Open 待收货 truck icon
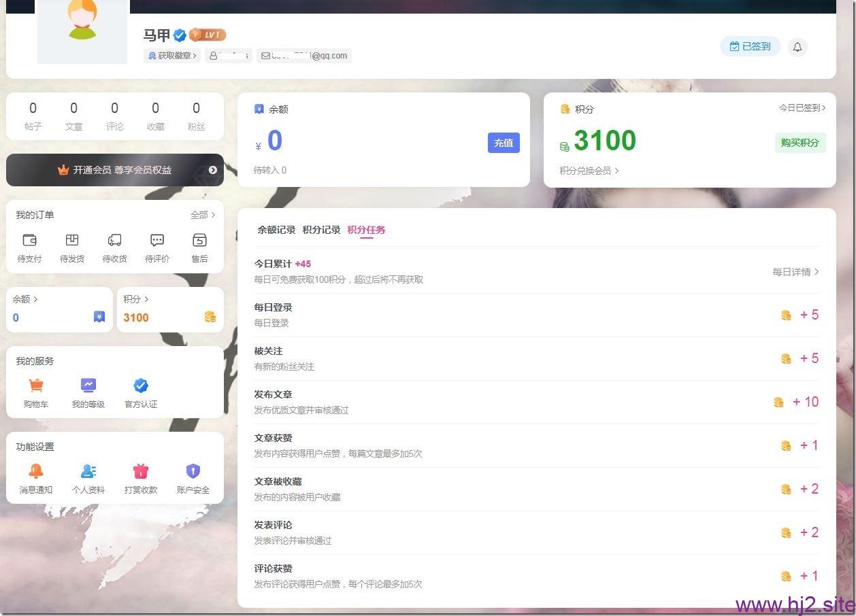The image size is (856, 616). (114, 240)
